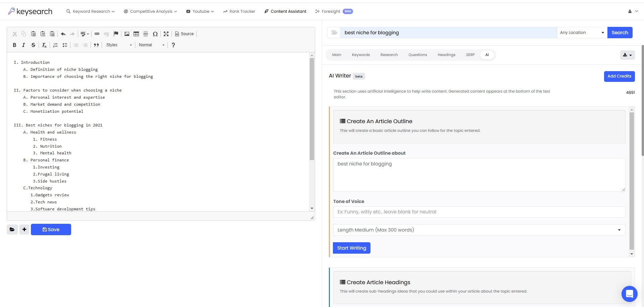This screenshot has height=307, width=644.
Task: Open a saved document with the folder icon
Action: (x=12, y=229)
